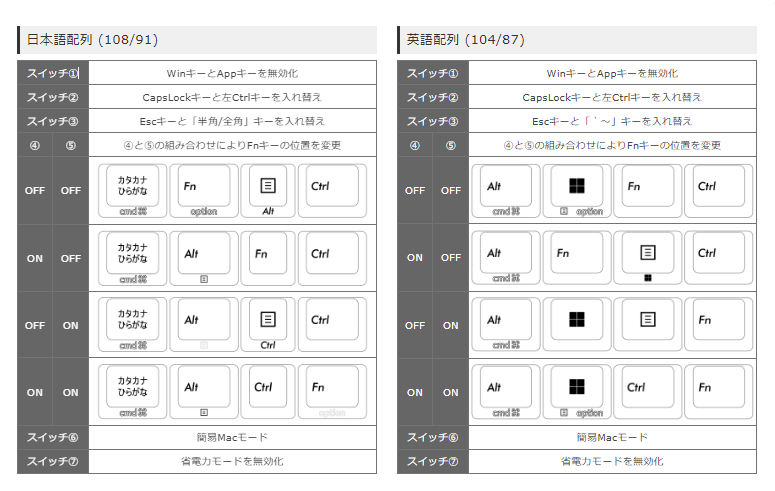Click the Fn position description in English table
Screen dimensions: 775x491
pyautogui.click(x=612, y=145)
